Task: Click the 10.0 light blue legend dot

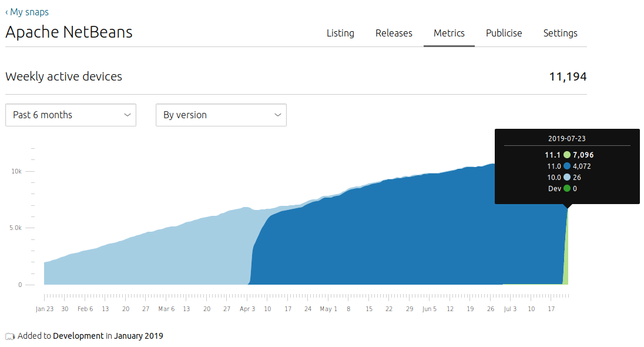Action: click(x=567, y=177)
